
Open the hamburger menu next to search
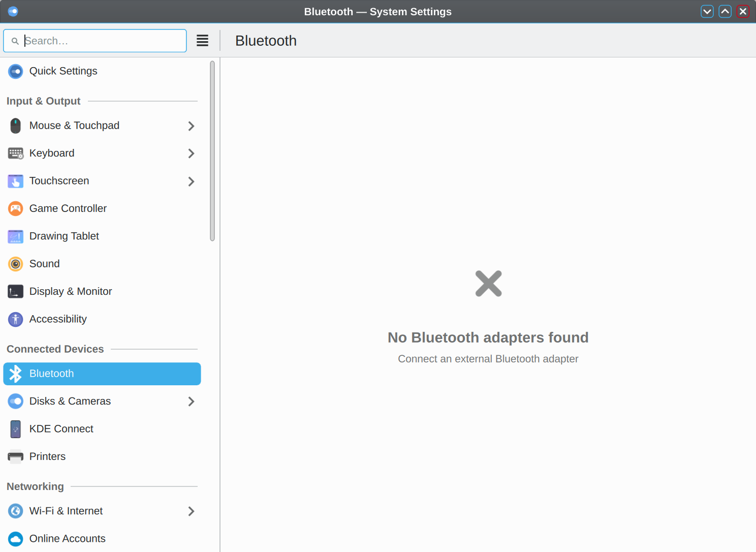(x=202, y=41)
